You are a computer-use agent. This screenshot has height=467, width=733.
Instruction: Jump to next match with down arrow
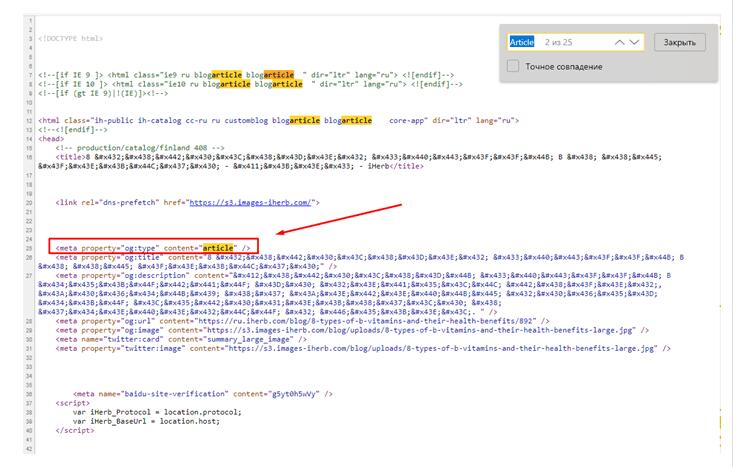point(635,43)
